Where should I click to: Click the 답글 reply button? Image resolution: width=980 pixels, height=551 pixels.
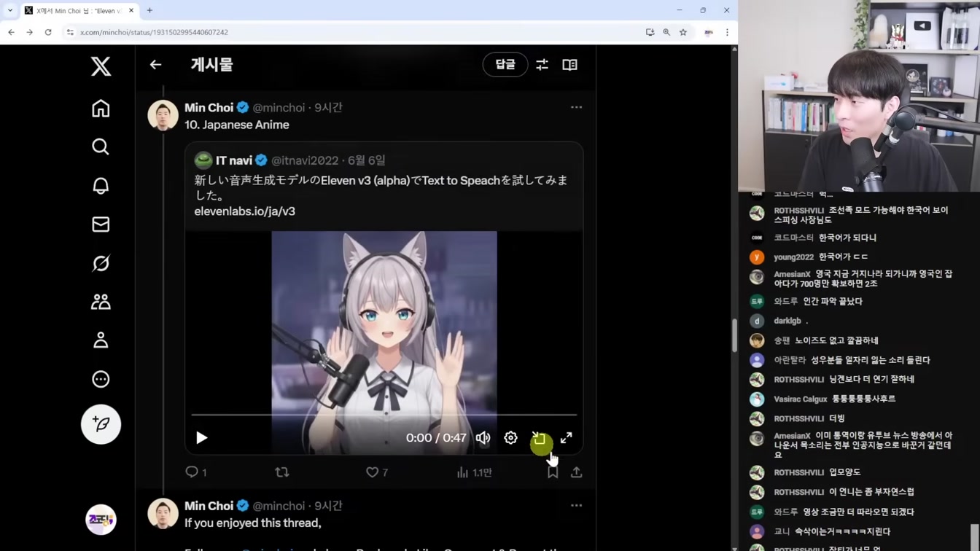click(505, 65)
